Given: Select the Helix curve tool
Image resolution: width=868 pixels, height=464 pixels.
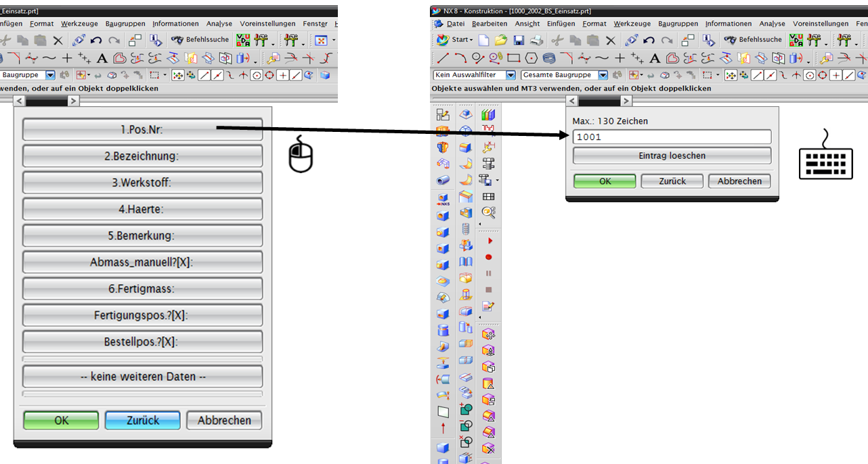Looking at the screenshot, I should (x=548, y=58).
